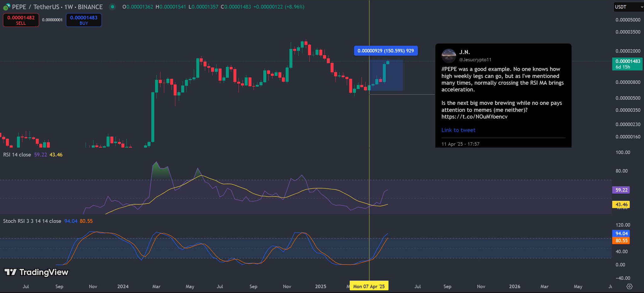Click the open value O0.00001362
This screenshot has height=293, width=644.
click(138, 7)
